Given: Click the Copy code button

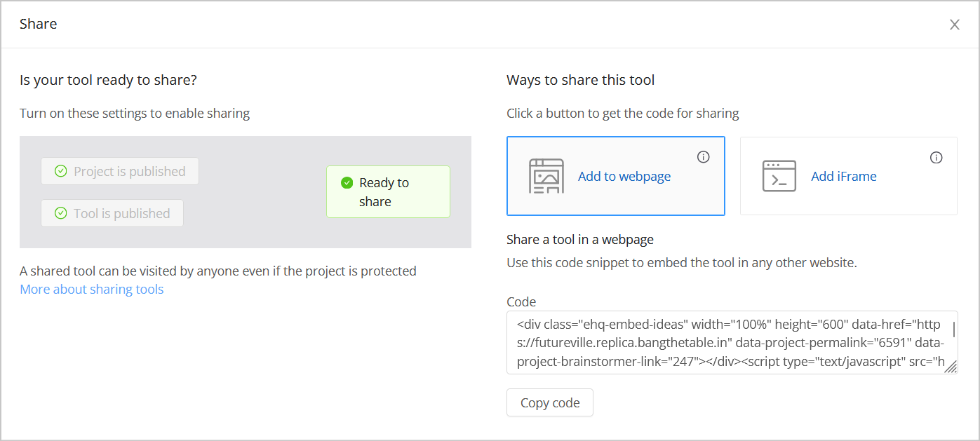Looking at the screenshot, I should 550,402.
